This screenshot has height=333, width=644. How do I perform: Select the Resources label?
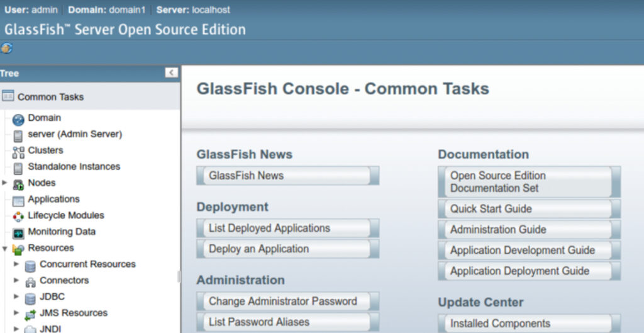(x=51, y=248)
